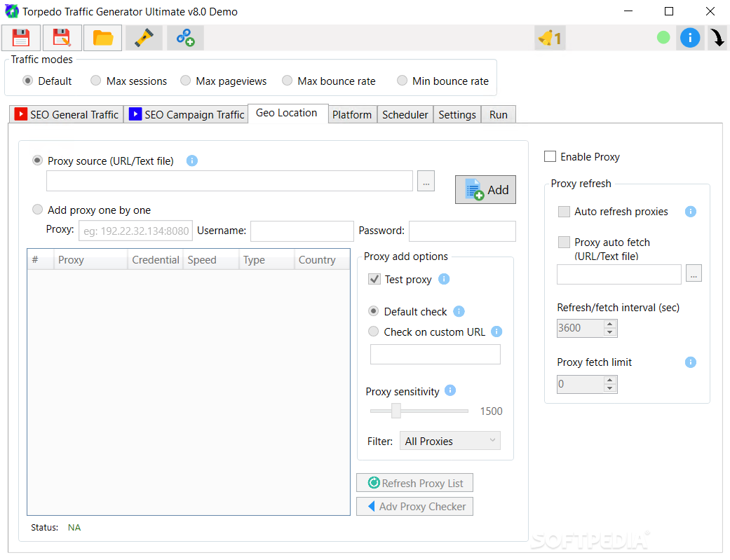The width and height of the screenshot is (730, 560).
Task: Open the notification bell showing 1
Action: tap(550, 38)
